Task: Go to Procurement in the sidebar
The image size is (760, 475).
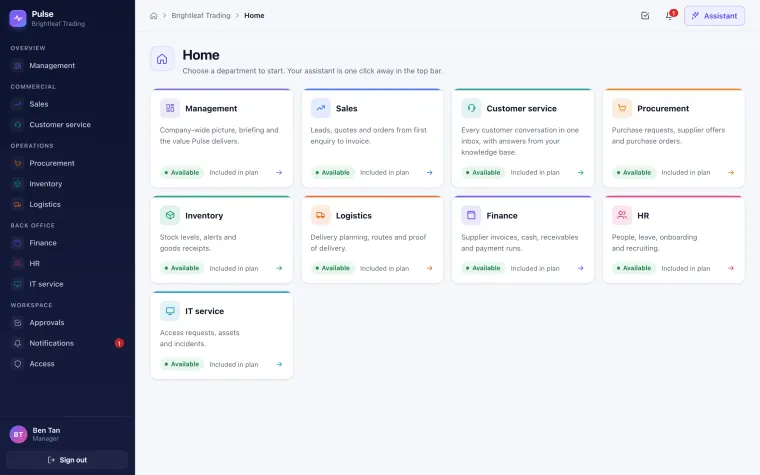Action: 67,163
